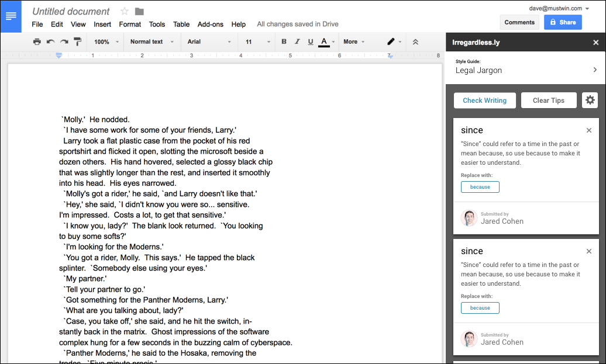Image resolution: width=606 pixels, height=364 pixels.
Task: Move document to folder icon
Action: coord(139,12)
